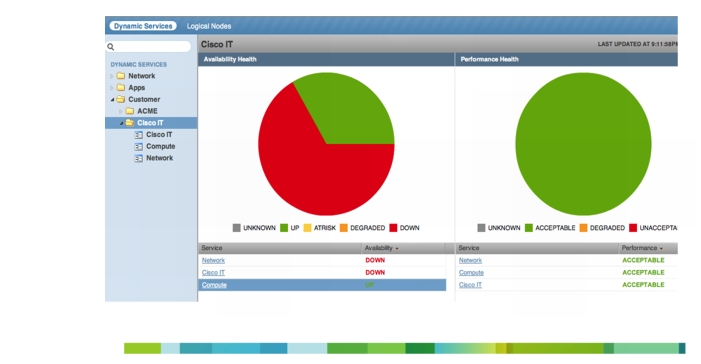
Task: Switch to the Dynamic Services tab
Action: (143, 26)
